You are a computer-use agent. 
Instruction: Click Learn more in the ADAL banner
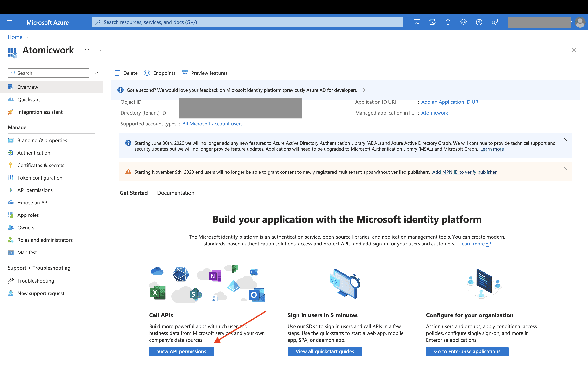pyautogui.click(x=492, y=149)
